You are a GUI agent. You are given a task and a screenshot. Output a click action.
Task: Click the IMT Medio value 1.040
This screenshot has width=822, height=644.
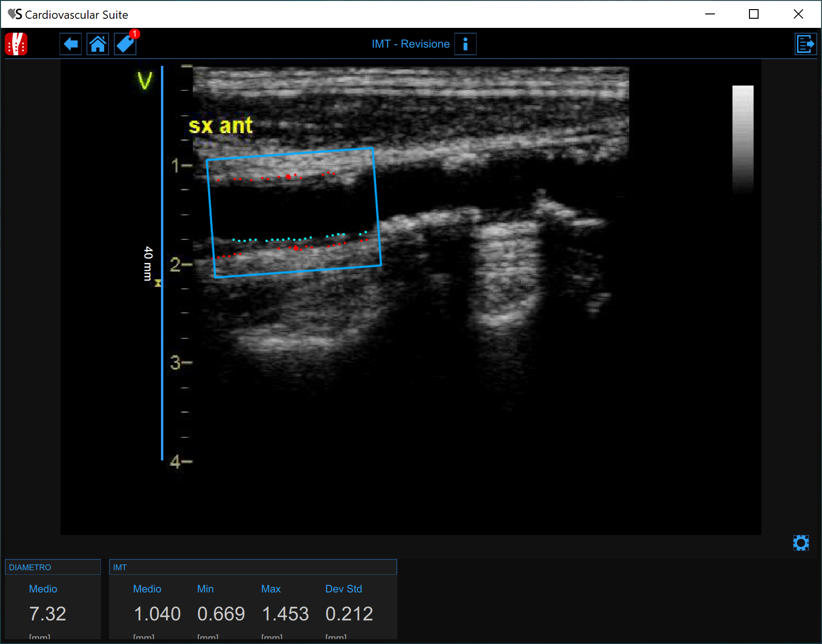click(157, 614)
